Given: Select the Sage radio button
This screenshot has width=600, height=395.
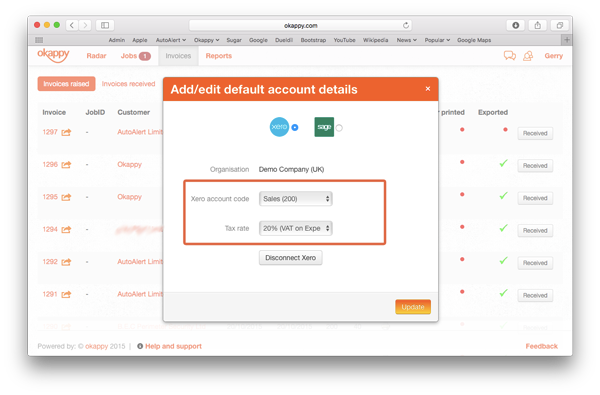Looking at the screenshot, I should [339, 128].
